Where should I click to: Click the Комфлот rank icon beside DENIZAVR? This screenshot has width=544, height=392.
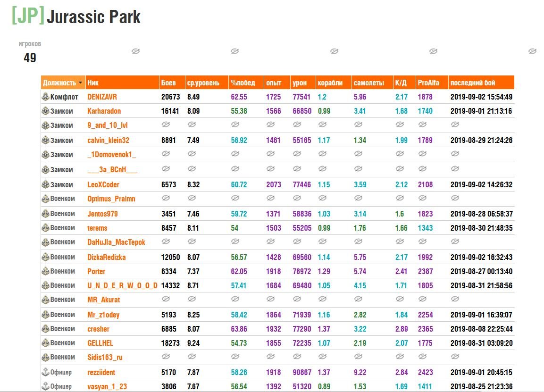tap(45, 97)
